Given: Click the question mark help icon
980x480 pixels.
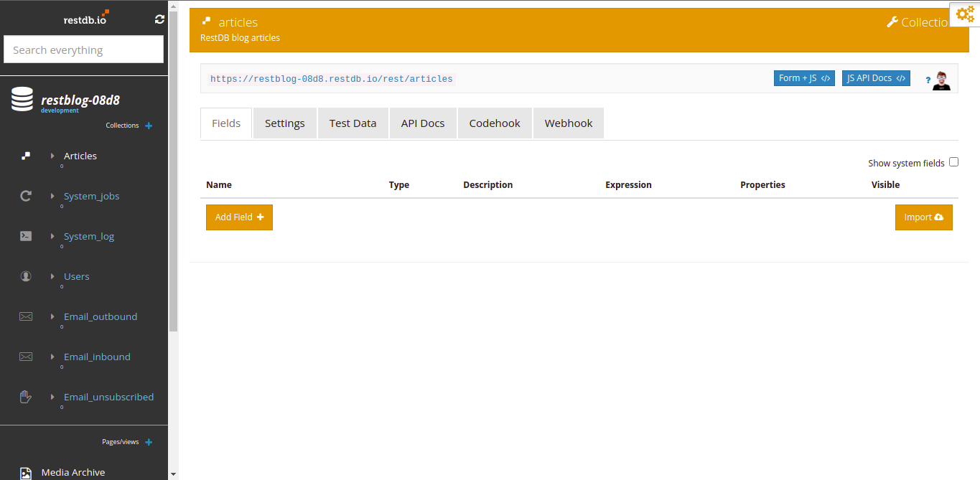Looking at the screenshot, I should 928,80.
